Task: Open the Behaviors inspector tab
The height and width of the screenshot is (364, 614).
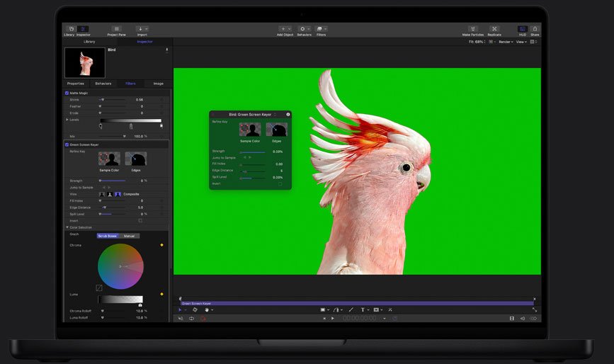Action: (x=103, y=84)
